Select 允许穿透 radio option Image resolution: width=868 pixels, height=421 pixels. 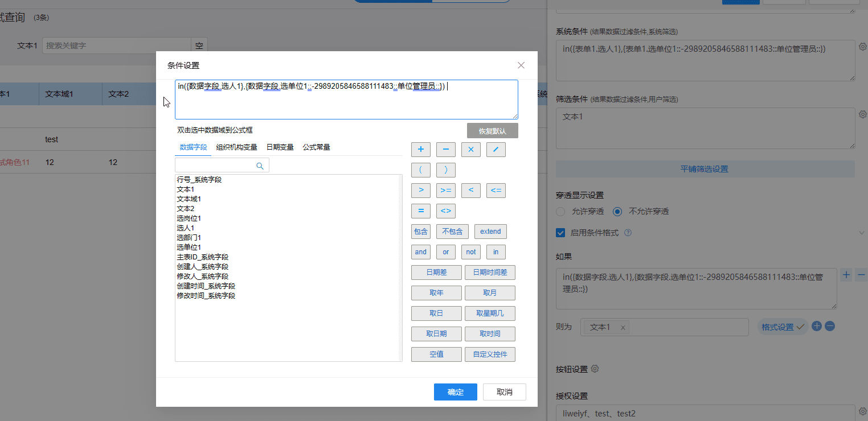[560, 211]
